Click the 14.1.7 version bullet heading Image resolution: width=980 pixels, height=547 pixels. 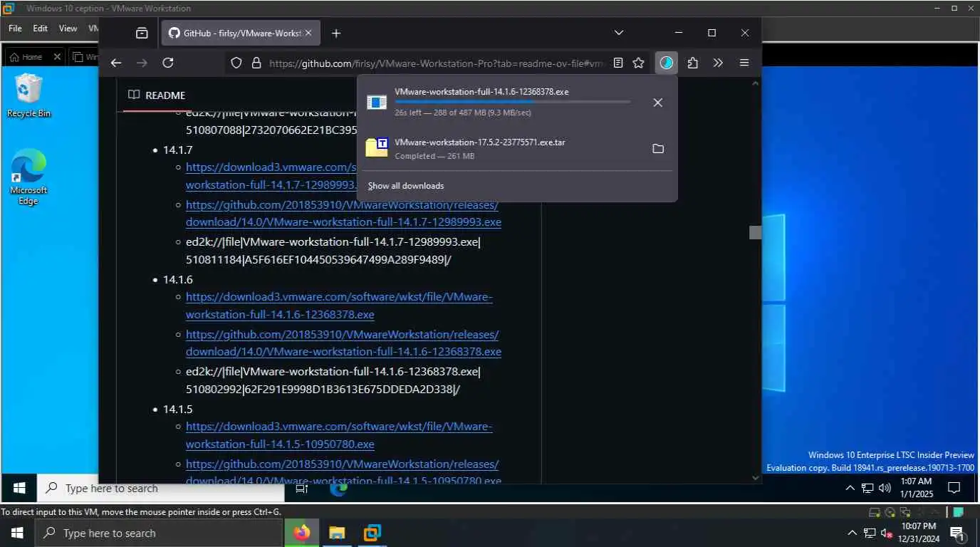(178, 150)
